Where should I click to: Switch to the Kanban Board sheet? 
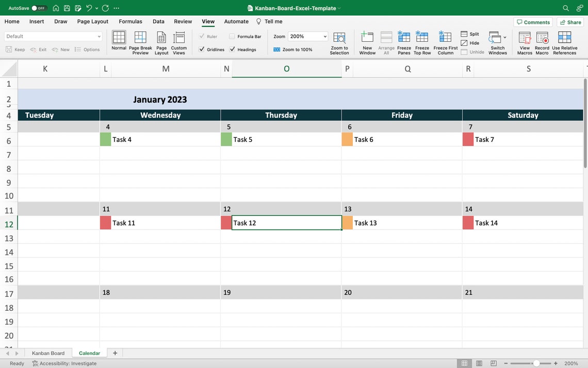click(48, 353)
